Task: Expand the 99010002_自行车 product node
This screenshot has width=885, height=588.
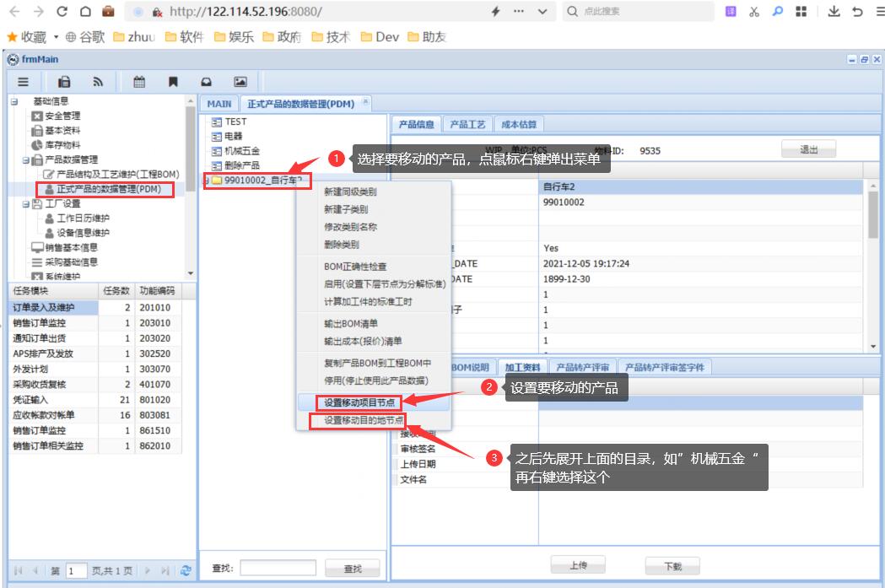Action: tap(207, 181)
